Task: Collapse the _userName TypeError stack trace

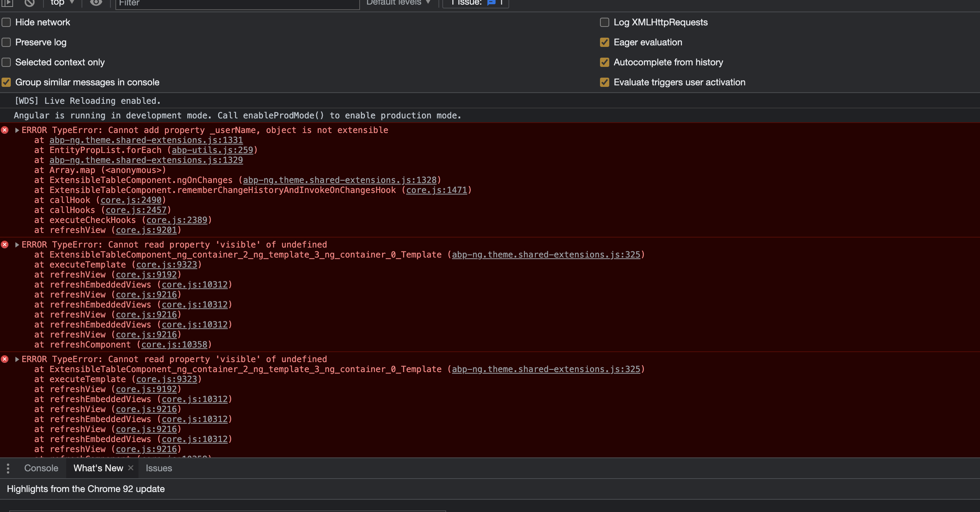Action: (x=17, y=130)
